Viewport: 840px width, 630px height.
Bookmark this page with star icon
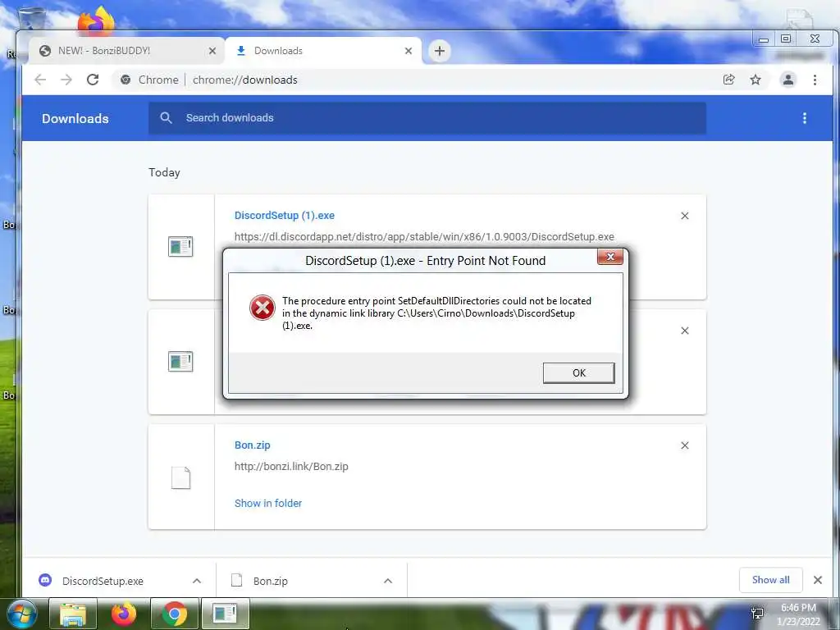tap(756, 80)
